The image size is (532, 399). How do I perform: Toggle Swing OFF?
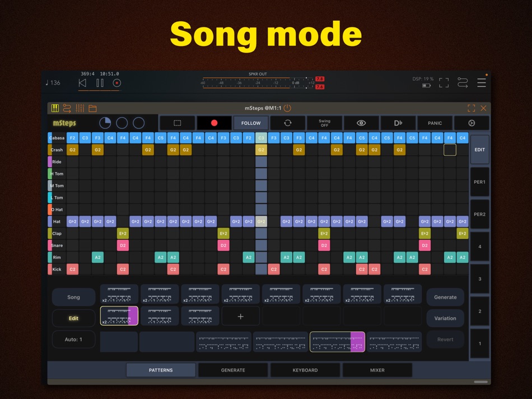click(x=324, y=123)
